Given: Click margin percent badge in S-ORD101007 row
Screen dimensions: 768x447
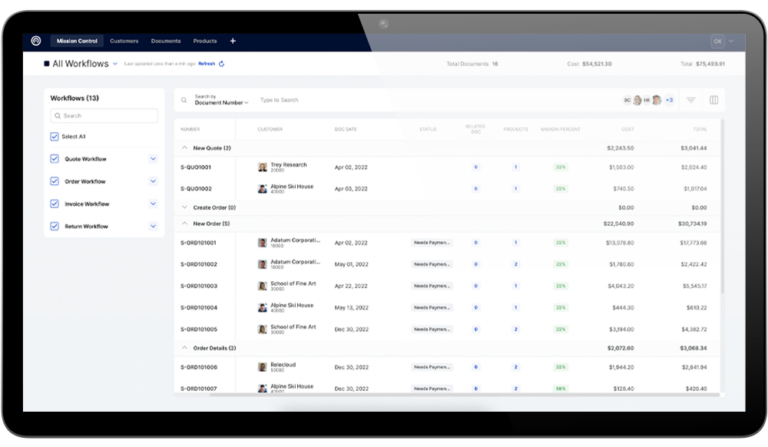Looking at the screenshot, I should pos(561,389).
